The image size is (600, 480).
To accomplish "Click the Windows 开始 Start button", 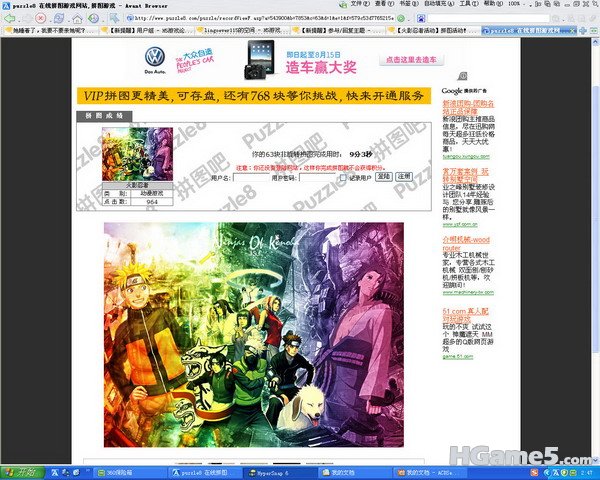I will [22, 472].
